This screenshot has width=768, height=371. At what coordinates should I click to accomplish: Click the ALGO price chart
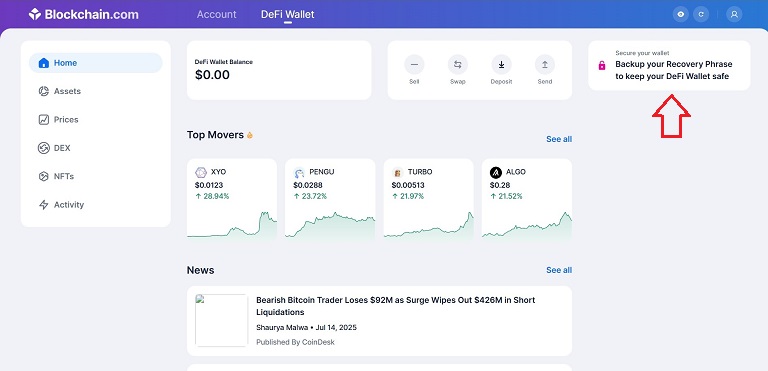527,225
